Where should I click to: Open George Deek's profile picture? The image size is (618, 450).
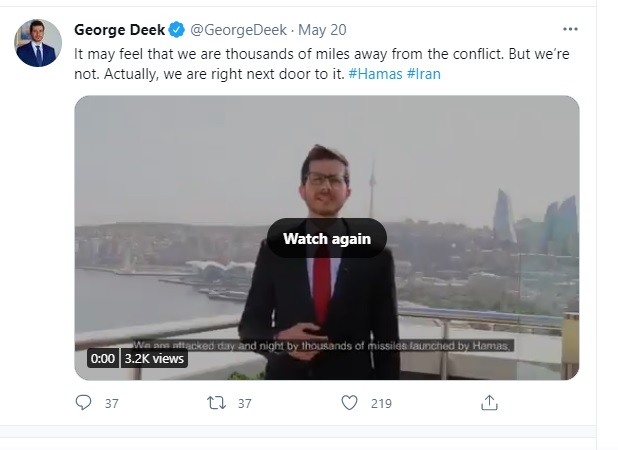pyautogui.click(x=38, y=43)
